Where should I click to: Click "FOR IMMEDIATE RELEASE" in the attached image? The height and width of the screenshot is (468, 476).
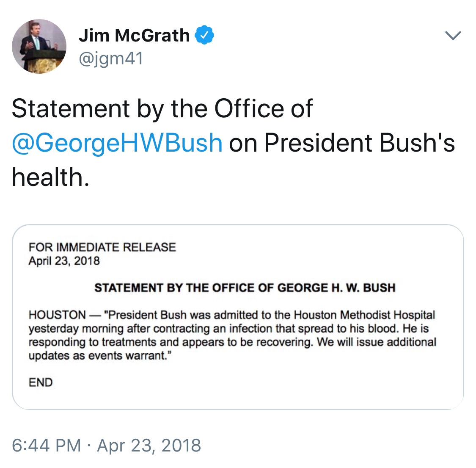click(x=102, y=247)
